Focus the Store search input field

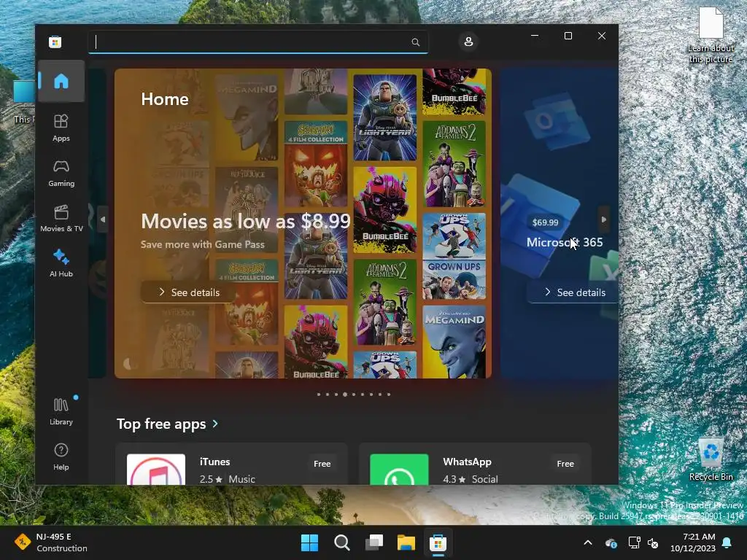[258, 42]
